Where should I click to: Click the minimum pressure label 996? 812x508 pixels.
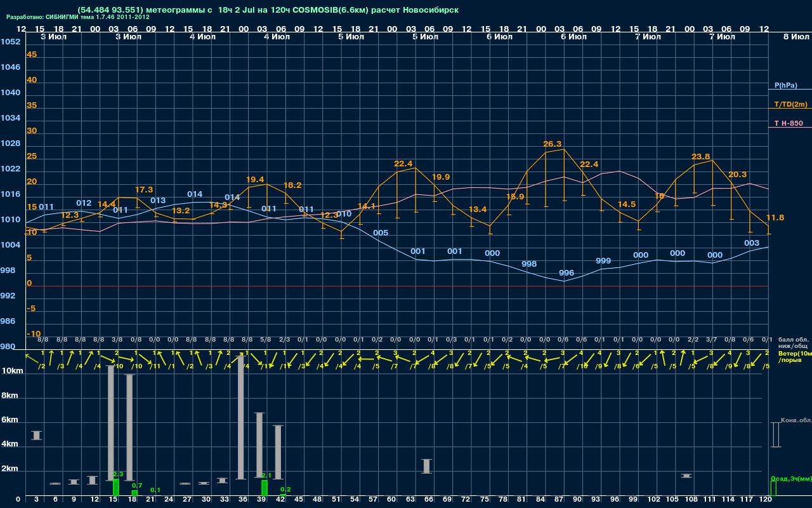566,273
